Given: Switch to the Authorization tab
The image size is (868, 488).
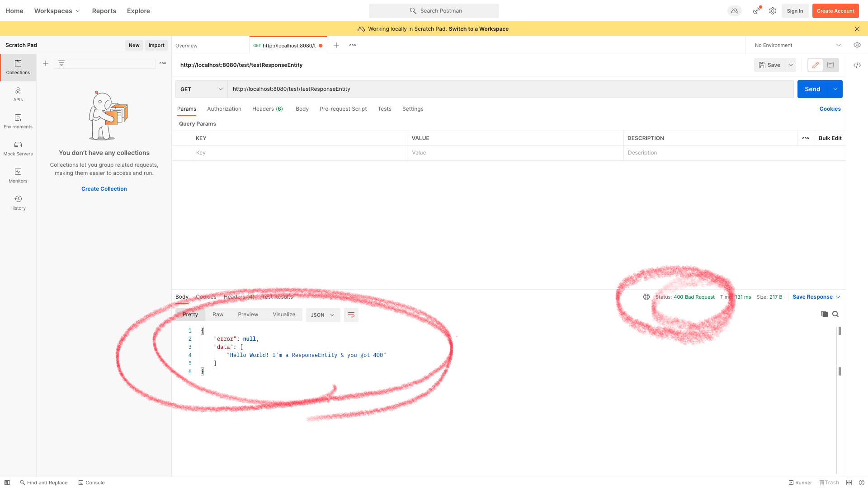Looking at the screenshot, I should click(224, 109).
